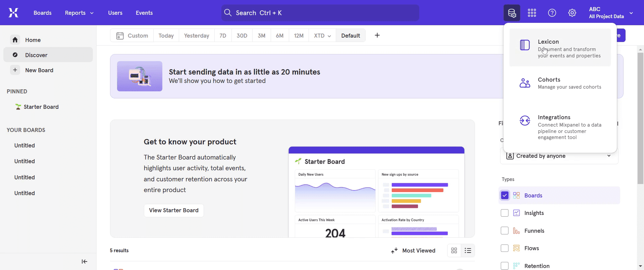Click the Start sending data banner
The height and width of the screenshot is (270, 644).
[307, 76]
